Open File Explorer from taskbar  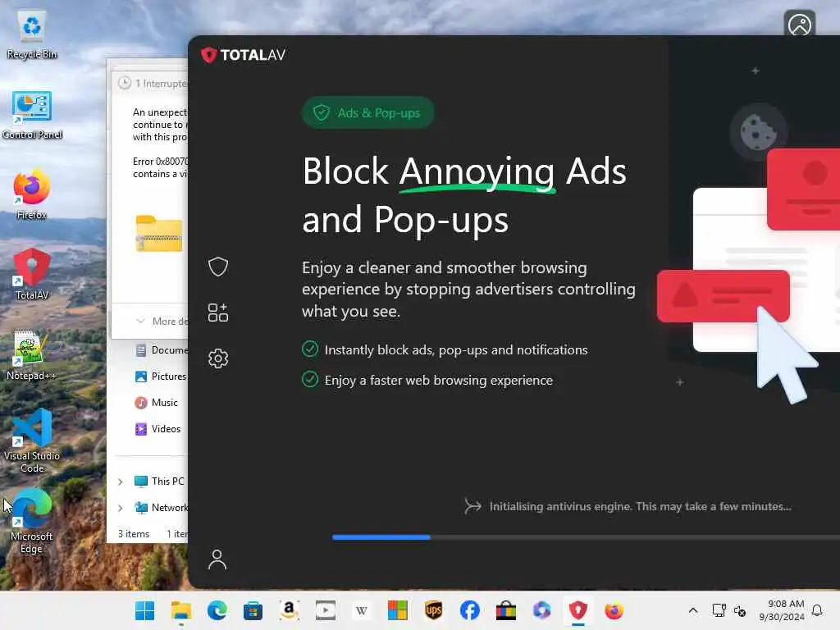click(x=181, y=610)
